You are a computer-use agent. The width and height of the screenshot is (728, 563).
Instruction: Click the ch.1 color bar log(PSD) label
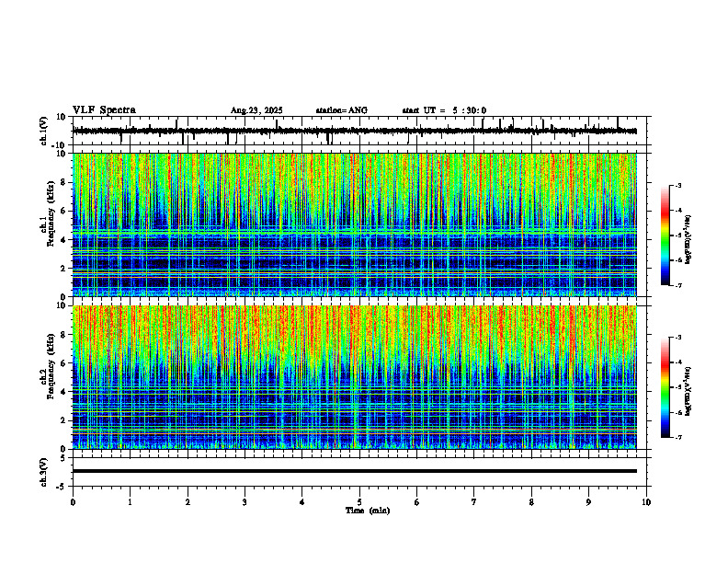click(x=688, y=240)
